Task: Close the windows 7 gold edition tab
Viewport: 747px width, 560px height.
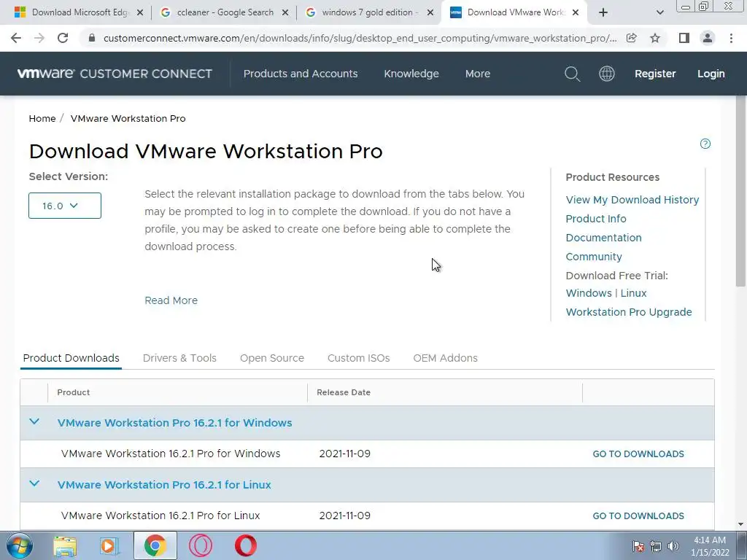Action: point(430,13)
